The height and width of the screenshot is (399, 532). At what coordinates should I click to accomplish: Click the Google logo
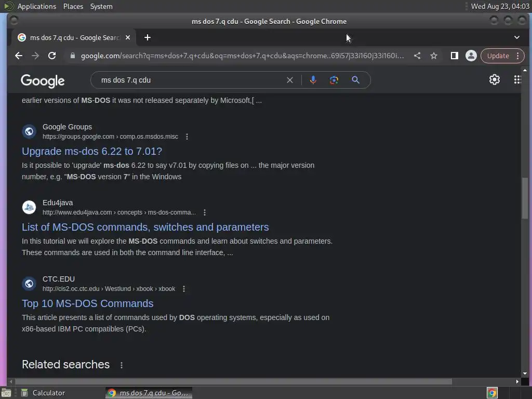coord(43,81)
